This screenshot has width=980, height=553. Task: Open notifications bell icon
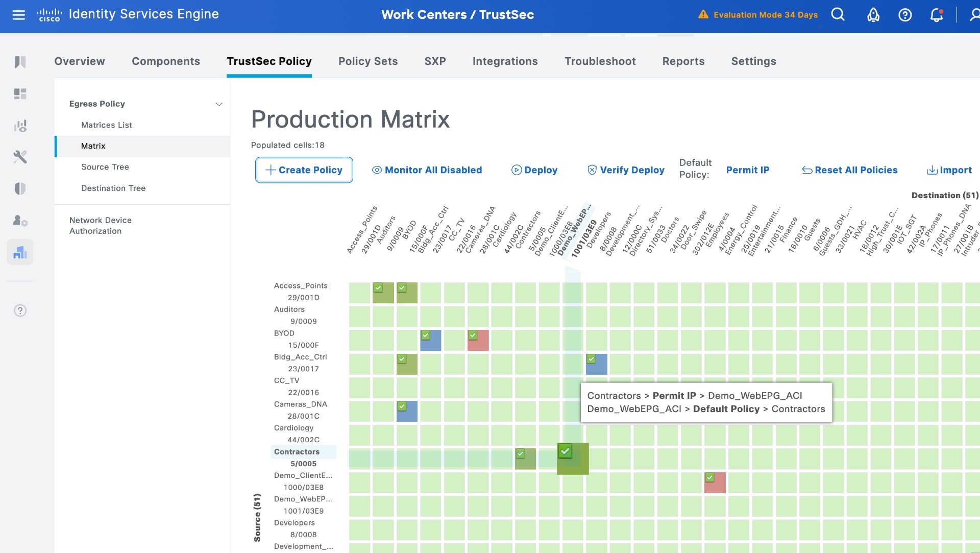pyautogui.click(x=936, y=15)
